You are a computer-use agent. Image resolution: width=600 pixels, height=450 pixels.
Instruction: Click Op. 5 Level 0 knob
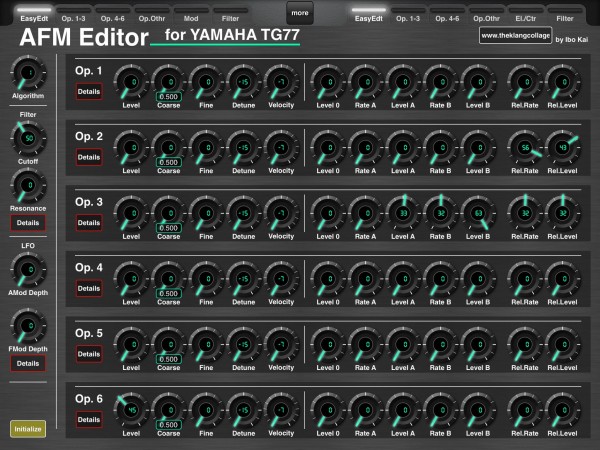(x=328, y=344)
